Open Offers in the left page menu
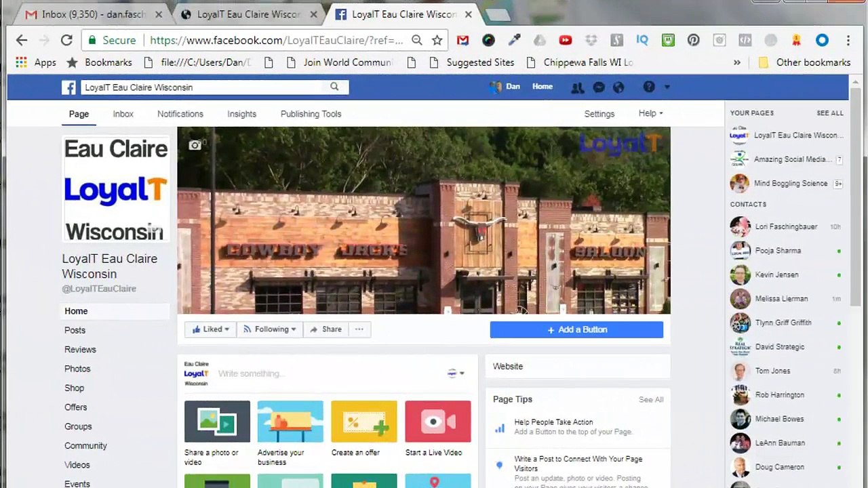The width and height of the screenshot is (868, 488). click(76, 407)
